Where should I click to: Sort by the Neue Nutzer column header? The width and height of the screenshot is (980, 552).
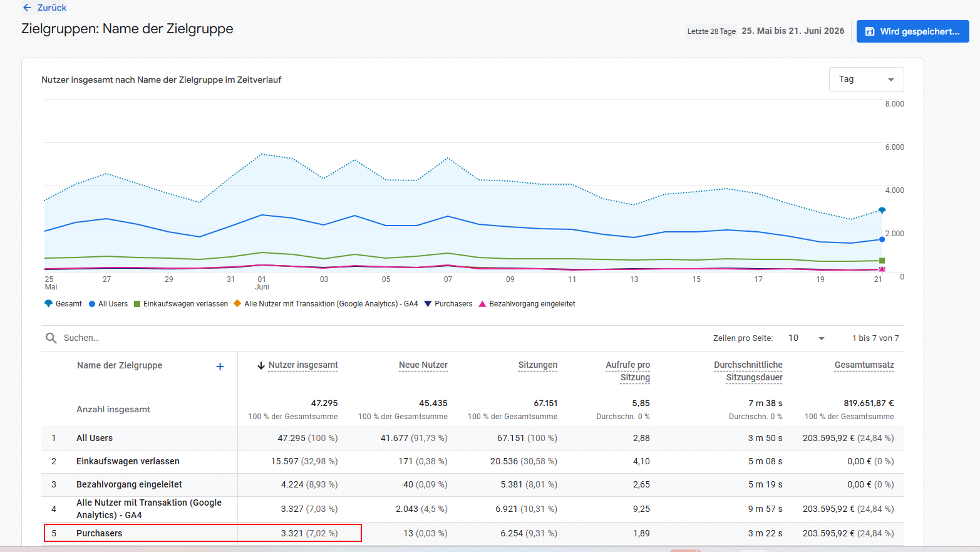(423, 365)
